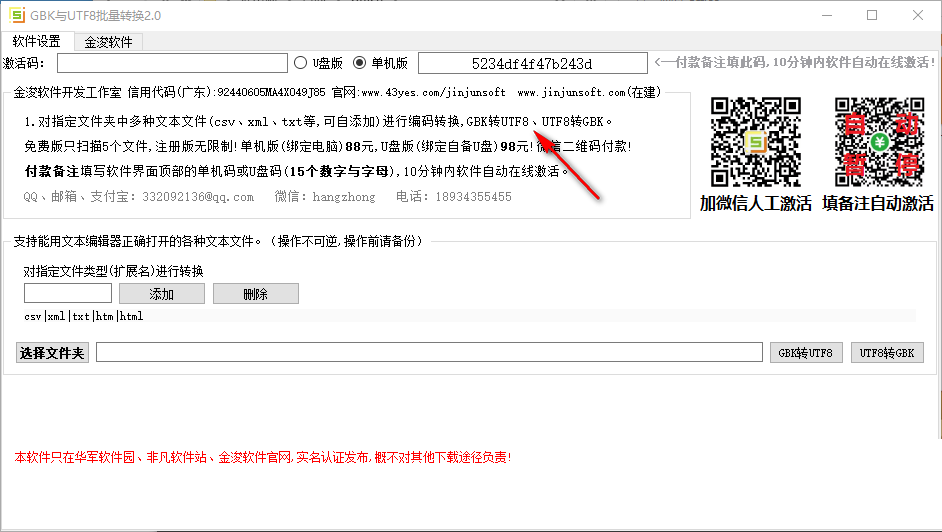Switch to the 软件设置 tab
This screenshot has width=942, height=532.
(36, 41)
